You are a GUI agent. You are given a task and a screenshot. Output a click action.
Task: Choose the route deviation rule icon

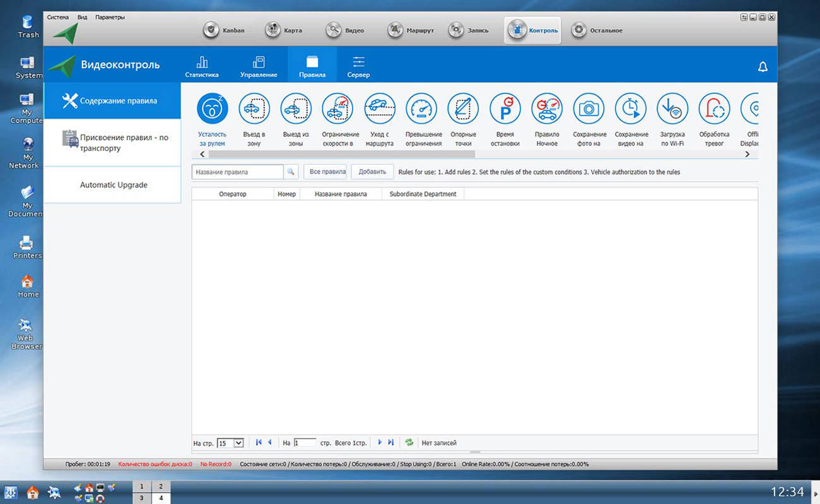coord(379,109)
